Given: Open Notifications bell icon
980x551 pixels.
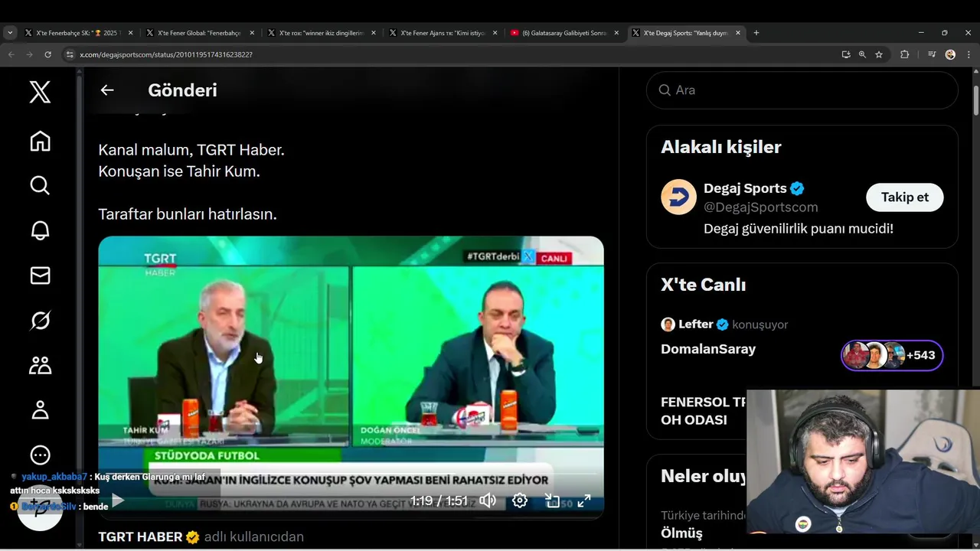Looking at the screenshot, I should [x=40, y=230].
